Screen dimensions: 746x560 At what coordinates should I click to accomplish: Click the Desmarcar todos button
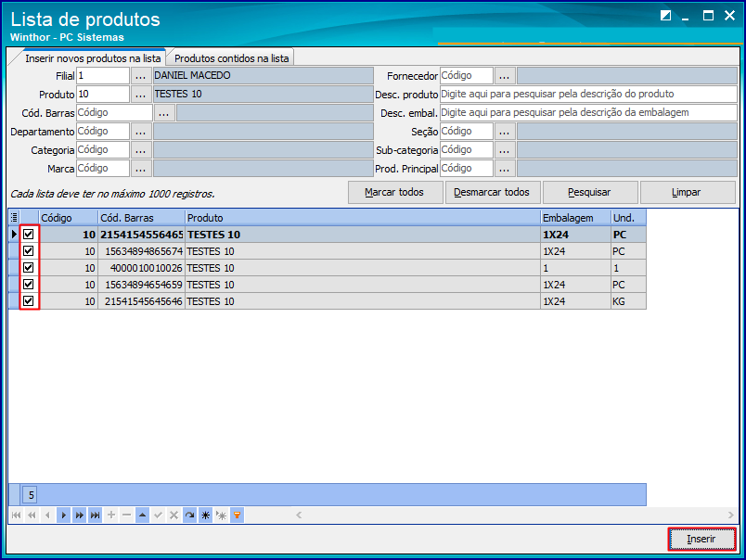point(492,192)
